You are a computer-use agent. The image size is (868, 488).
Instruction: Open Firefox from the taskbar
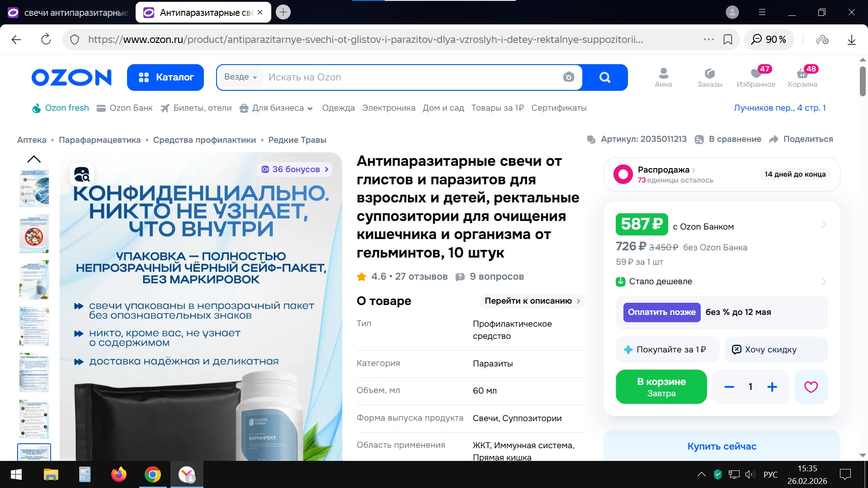click(x=119, y=474)
